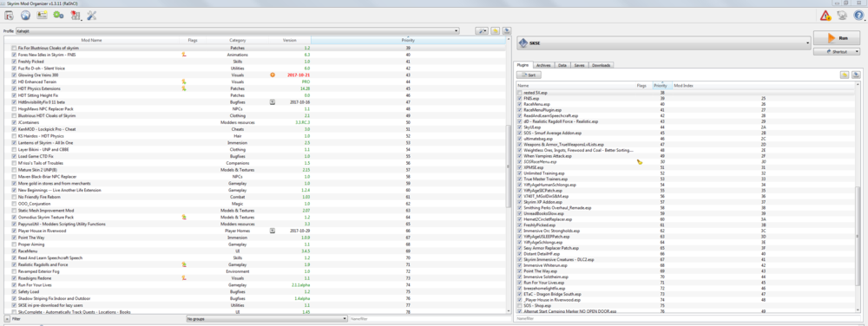The height and width of the screenshot is (326, 868).
Task: Enable HoggMaws NPC Replacer Pack checkbox
Action: point(15,109)
